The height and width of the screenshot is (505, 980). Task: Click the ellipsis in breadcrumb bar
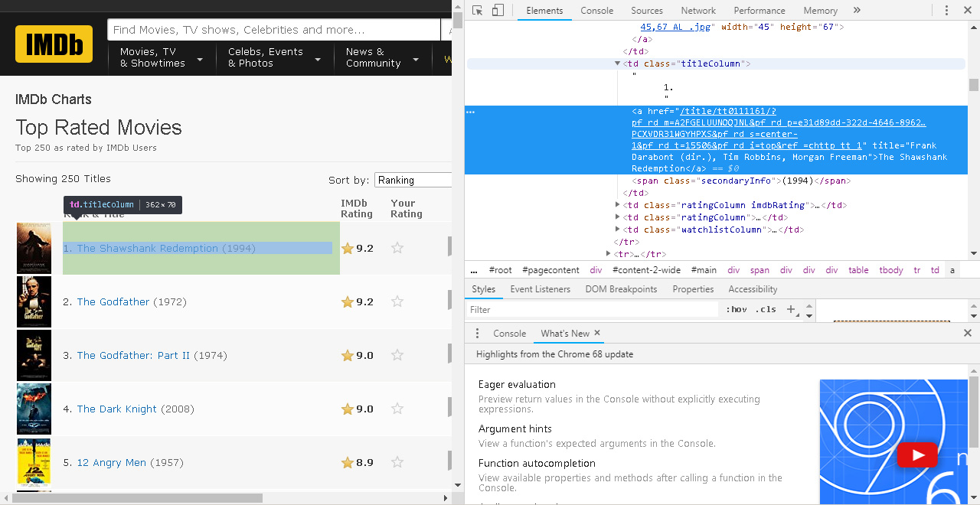coord(474,270)
